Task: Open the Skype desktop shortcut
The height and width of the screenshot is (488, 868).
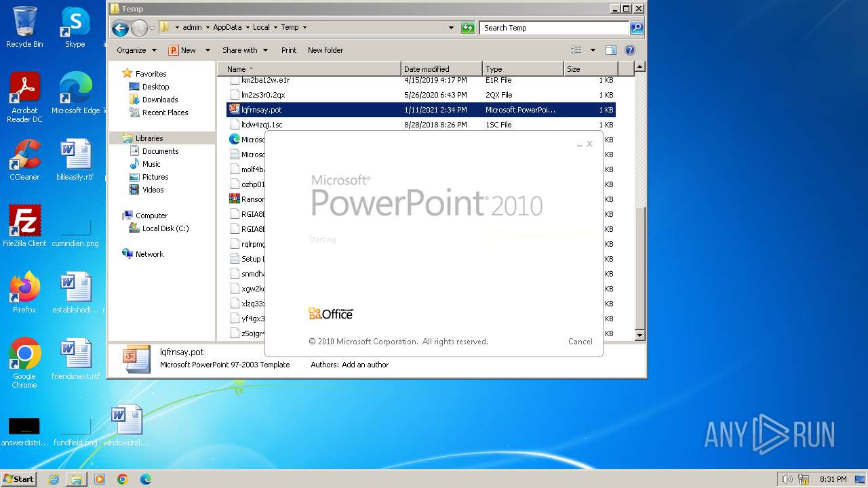Action: (75, 28)
